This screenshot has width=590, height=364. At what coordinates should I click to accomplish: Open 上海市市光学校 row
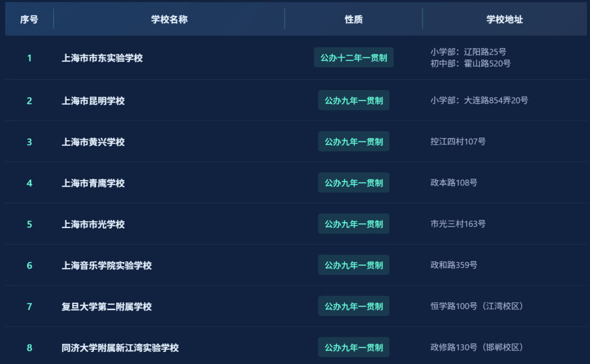point(93,224)
